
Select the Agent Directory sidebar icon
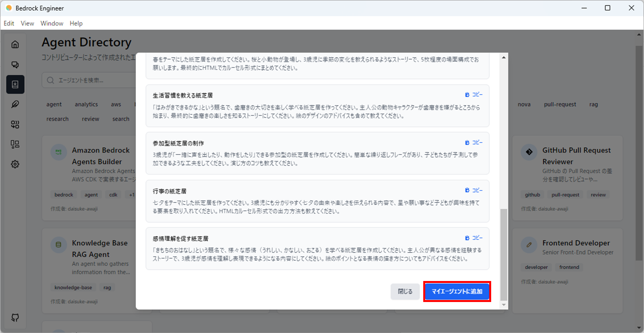(15, 84)
